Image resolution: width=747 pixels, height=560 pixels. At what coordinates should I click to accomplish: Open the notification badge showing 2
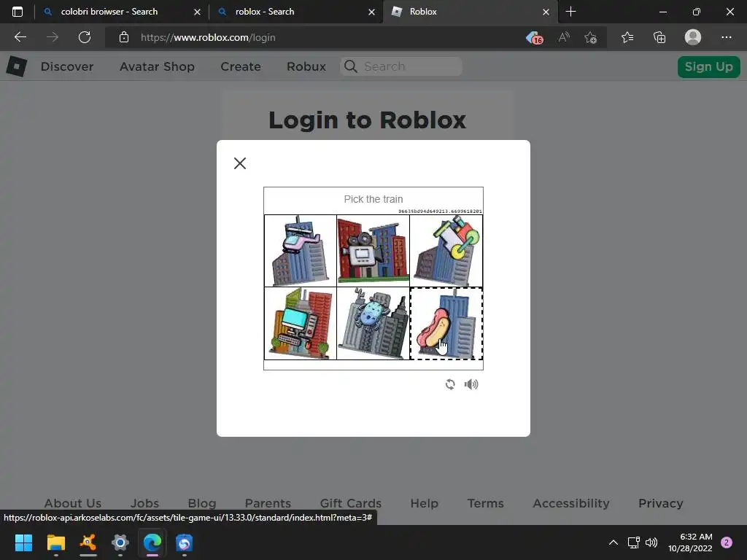727,542
